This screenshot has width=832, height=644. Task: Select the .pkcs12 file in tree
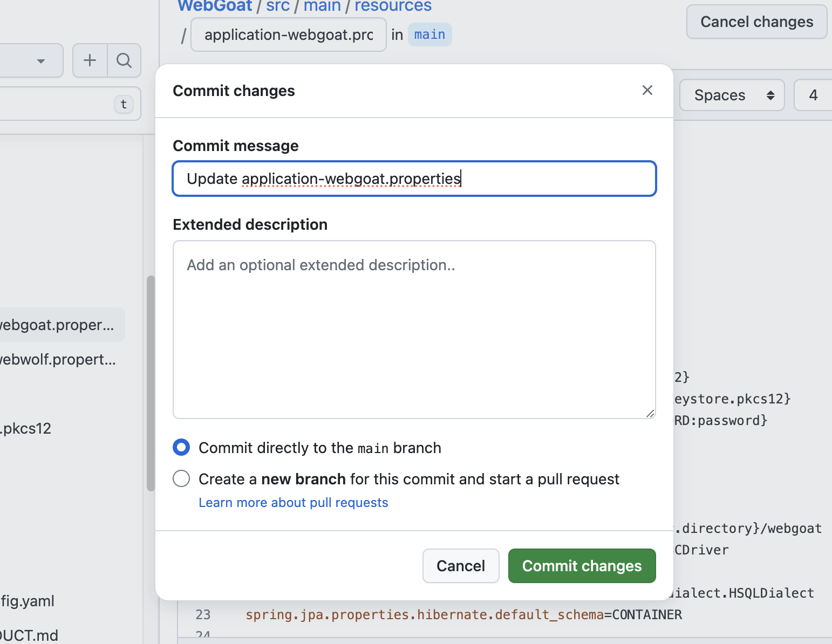click(26, 428)
